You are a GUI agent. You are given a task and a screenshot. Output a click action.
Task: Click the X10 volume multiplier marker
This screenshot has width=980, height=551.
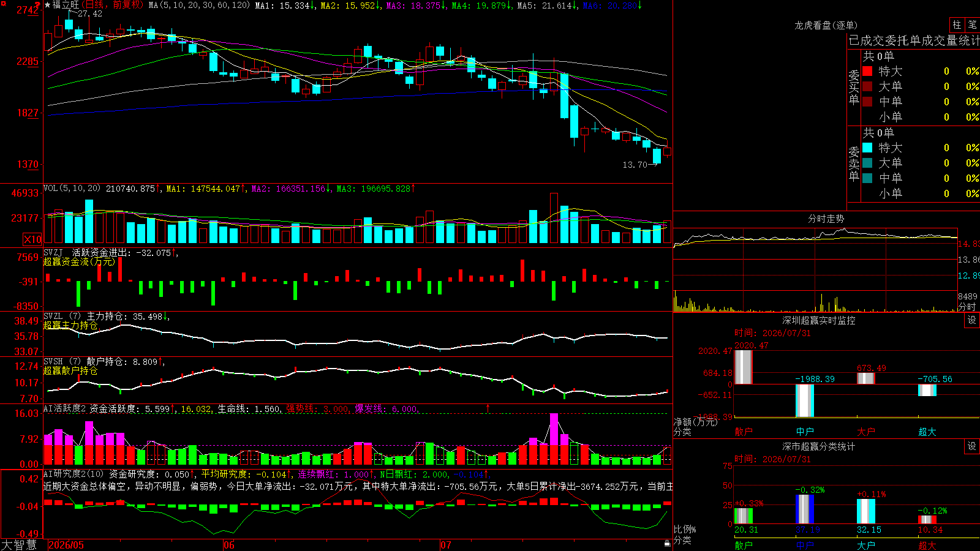(32, 239)
